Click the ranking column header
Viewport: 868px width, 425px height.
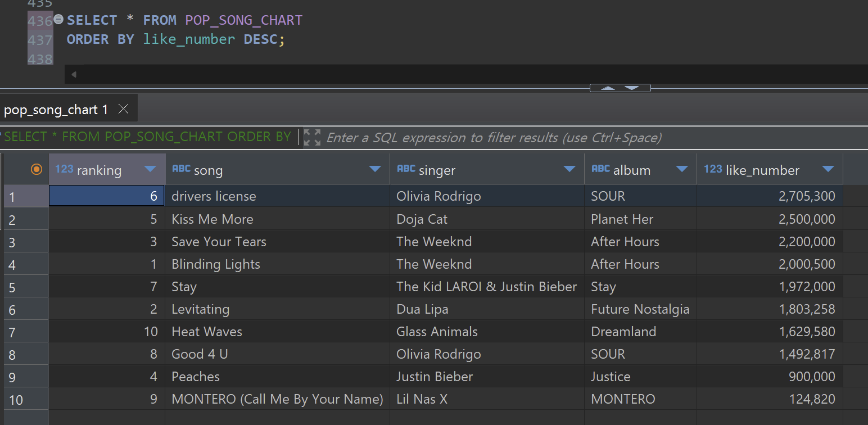point(107,169)
